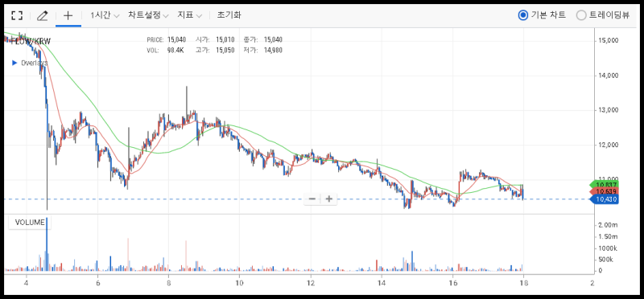Screen dimensions: 644x299
Task: Click date label 10 on time axis
Action: (x=239, y=283)
